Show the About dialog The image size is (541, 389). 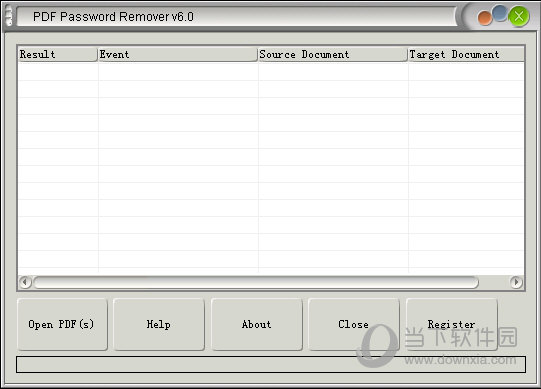coord(257,324)
